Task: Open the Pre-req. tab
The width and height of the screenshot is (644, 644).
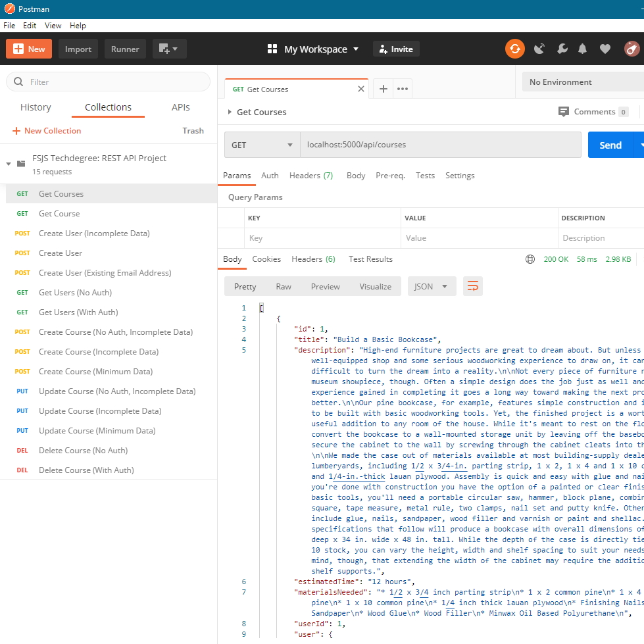Action: tap(390, 176)
